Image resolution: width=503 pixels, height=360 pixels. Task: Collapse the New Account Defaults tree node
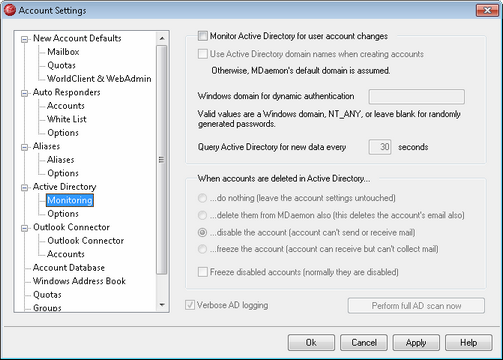(x=24, y=39)
